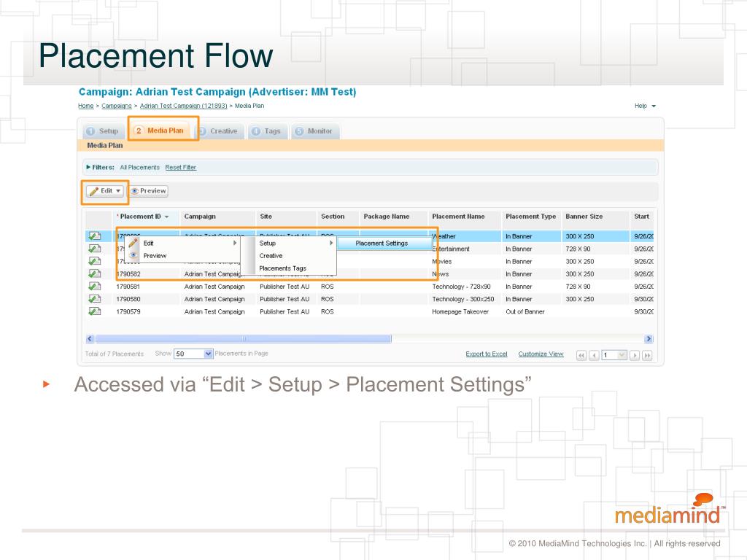Go to previous page of placements
Screen dimensions: 747x560
tap(594, 355)
